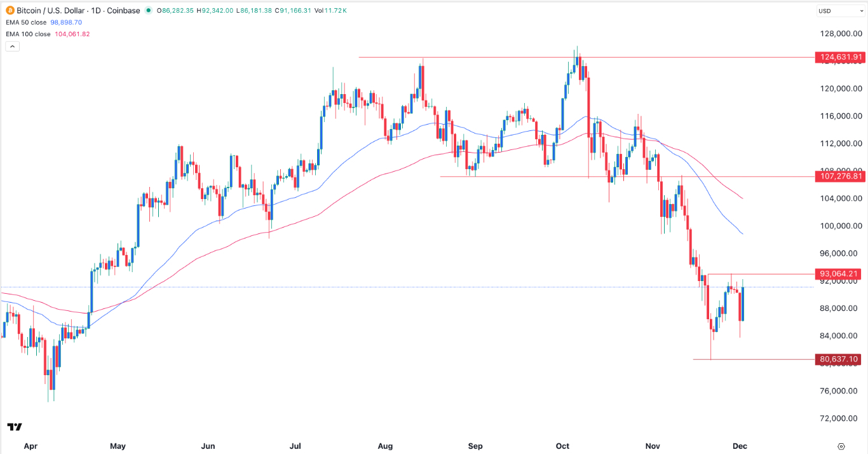Click the orange Bitcoin coin logo
This screenshot has height=454, width=868.
point(10,10)
